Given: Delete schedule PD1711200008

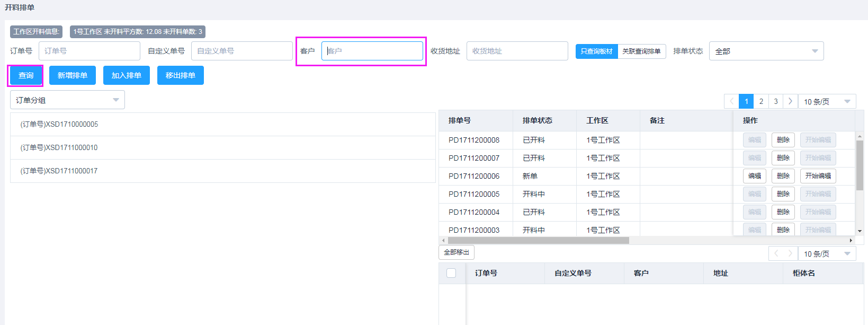Looking at the screenshot, I should pos(783,140).
